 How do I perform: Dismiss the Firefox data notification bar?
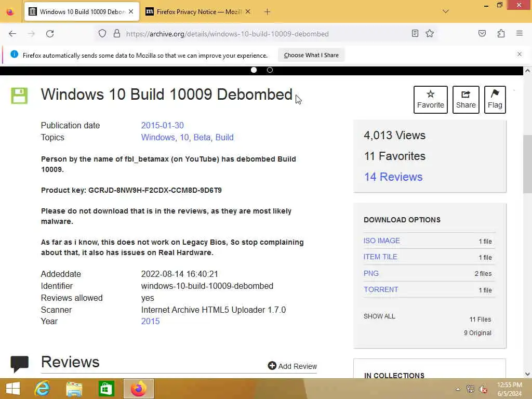519,54
